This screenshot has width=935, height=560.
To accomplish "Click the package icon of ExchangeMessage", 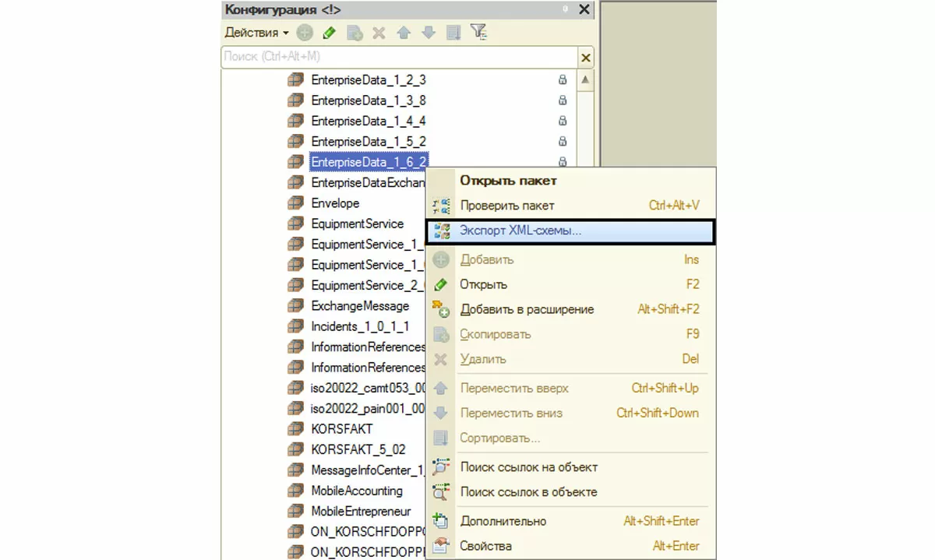I will 295,306.
